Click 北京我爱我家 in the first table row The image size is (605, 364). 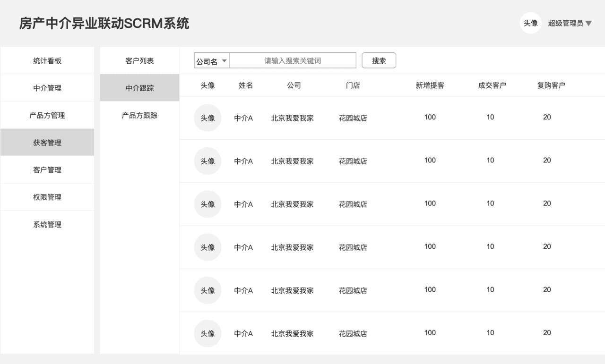292,118
